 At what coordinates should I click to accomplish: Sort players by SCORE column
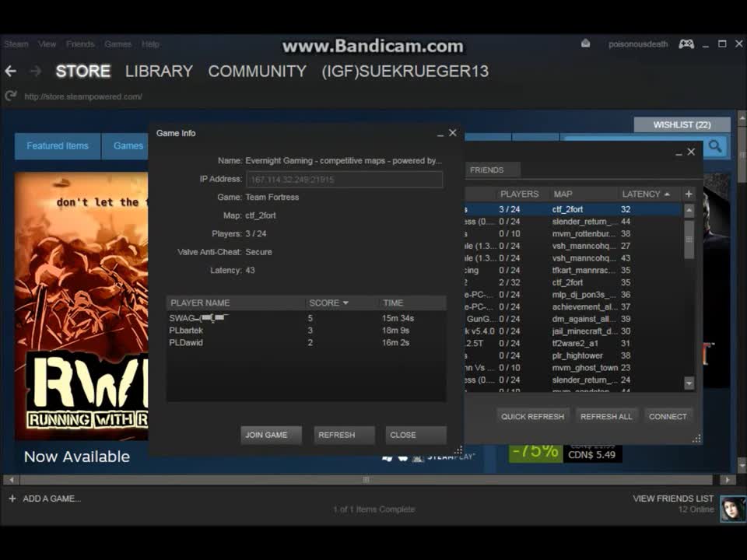341,303
